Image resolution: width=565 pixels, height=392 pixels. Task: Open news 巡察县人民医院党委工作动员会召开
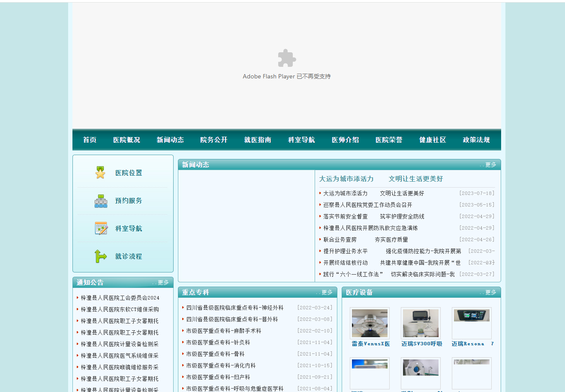(x=368, y=205)
